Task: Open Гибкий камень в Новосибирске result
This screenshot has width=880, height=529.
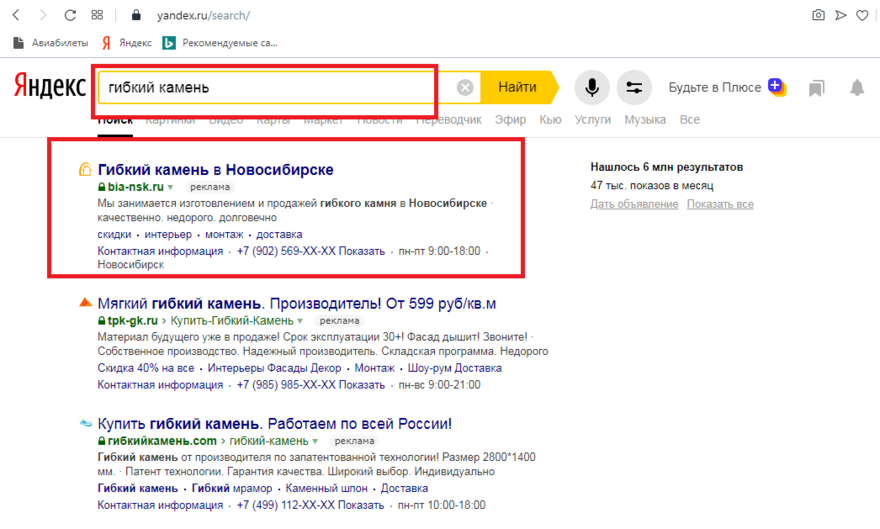Action: (216, 169)
